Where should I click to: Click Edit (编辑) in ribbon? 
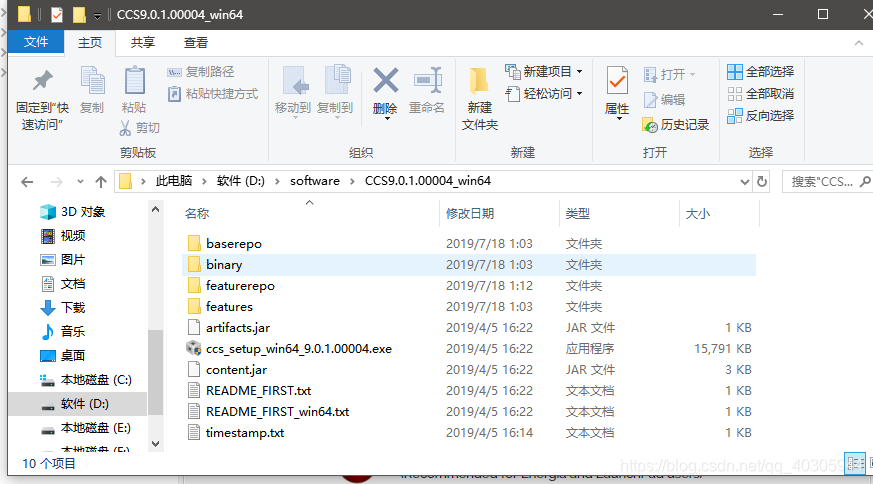[664, 100]
